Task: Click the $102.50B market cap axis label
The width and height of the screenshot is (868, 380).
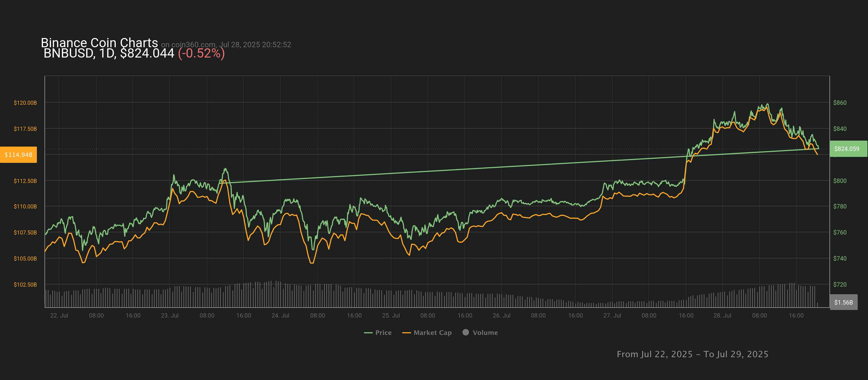Action: point(25,284)
